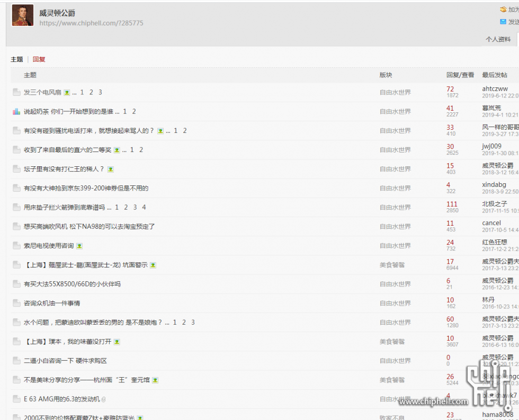The height and width of the screenshot is (420, 519).
Task: Click the folder icon of 水个问题 蒙迪欧 thread
Action: coord(16,323)
